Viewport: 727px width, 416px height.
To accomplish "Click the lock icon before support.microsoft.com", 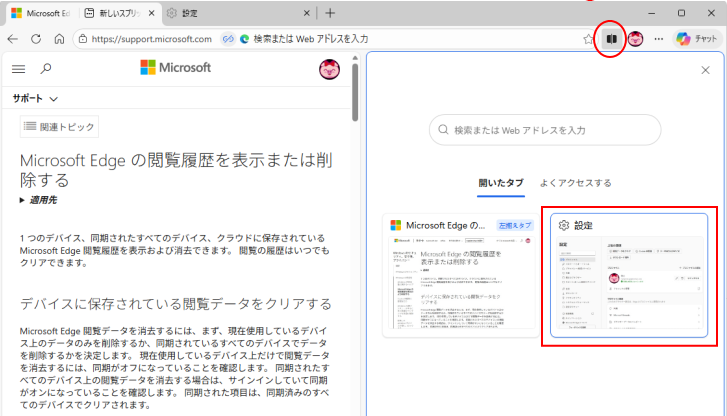I will click(83, 39).
